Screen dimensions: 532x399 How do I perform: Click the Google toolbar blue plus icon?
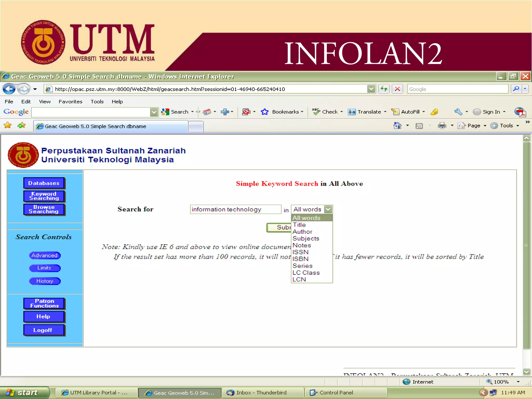(x=225, y=112)
